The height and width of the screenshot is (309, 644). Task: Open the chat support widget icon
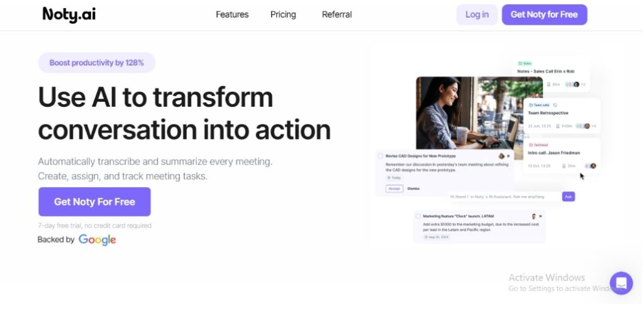tap(621, 283)
